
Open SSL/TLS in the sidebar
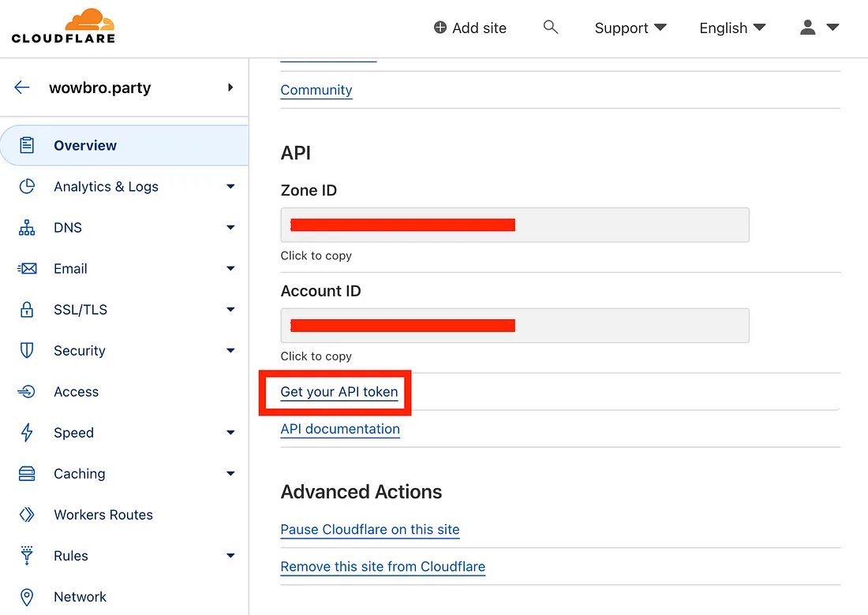[125, 309]
